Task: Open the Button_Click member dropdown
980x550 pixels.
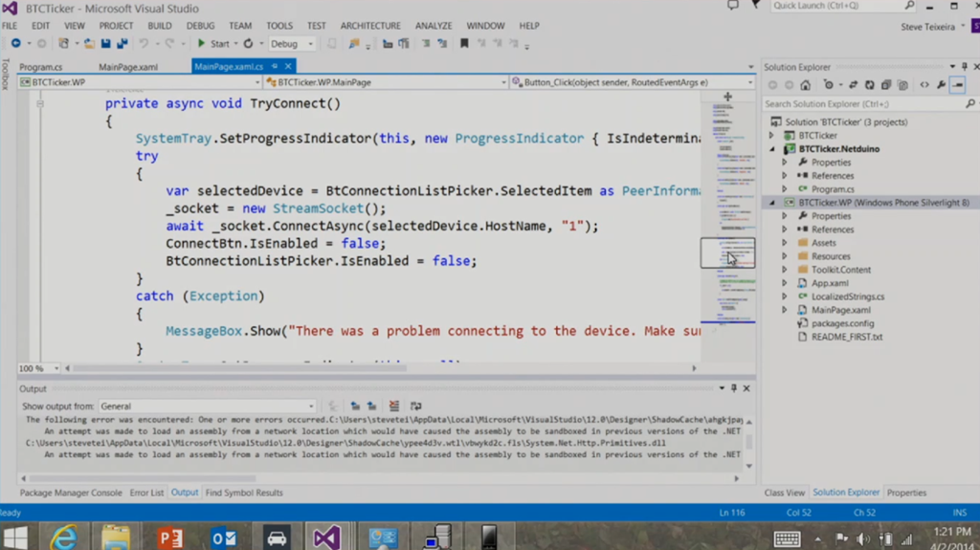Action: tap(633, 82)
